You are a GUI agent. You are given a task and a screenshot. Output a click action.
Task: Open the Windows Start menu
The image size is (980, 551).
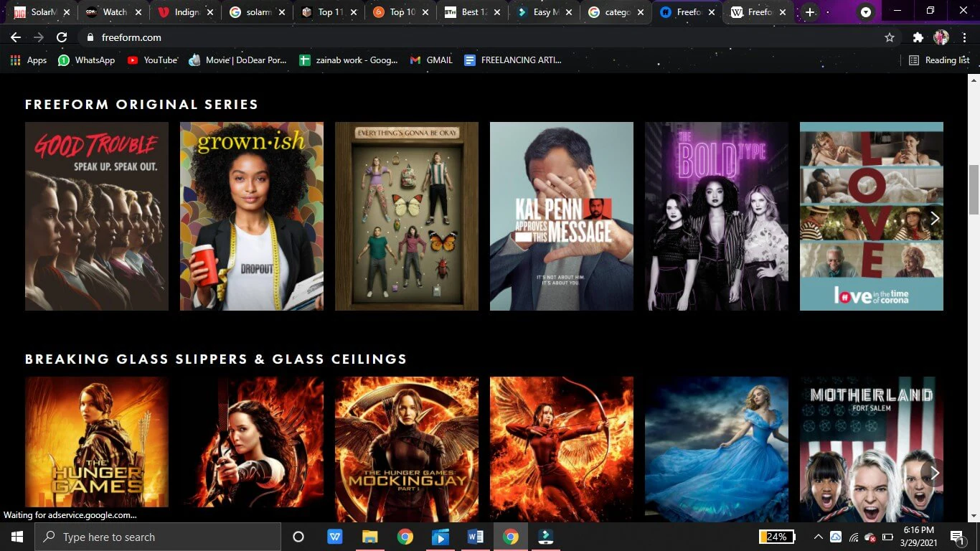coord(17,537)
